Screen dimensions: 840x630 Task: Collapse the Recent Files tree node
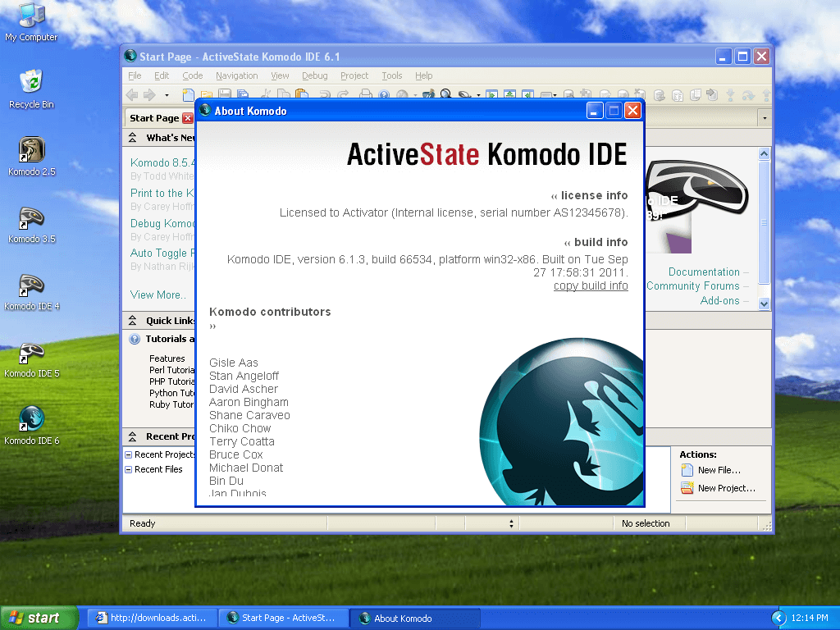pyautogui.click(x=129, y=469)
